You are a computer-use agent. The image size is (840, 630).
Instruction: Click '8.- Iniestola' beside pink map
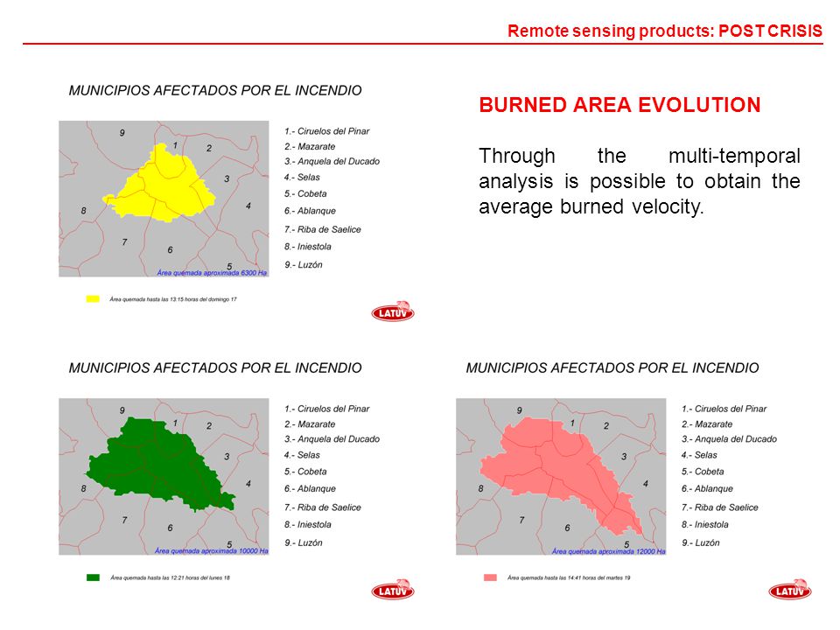point(704,524)
